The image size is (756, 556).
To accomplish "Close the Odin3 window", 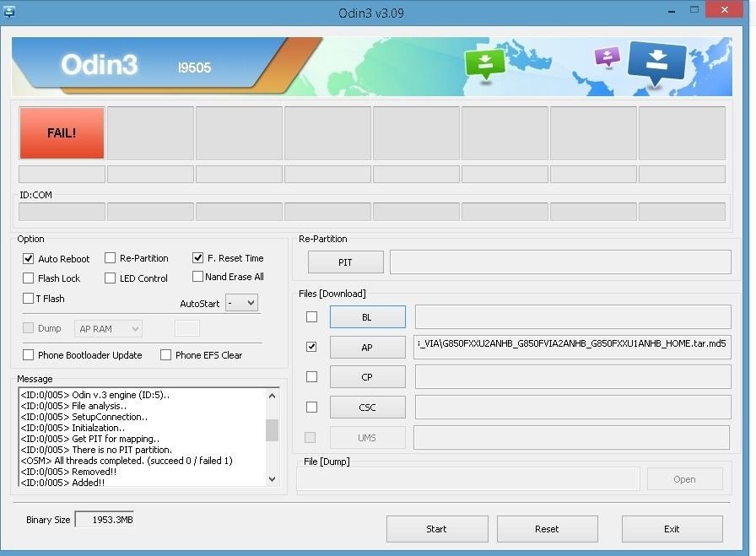I will (724, 9).
